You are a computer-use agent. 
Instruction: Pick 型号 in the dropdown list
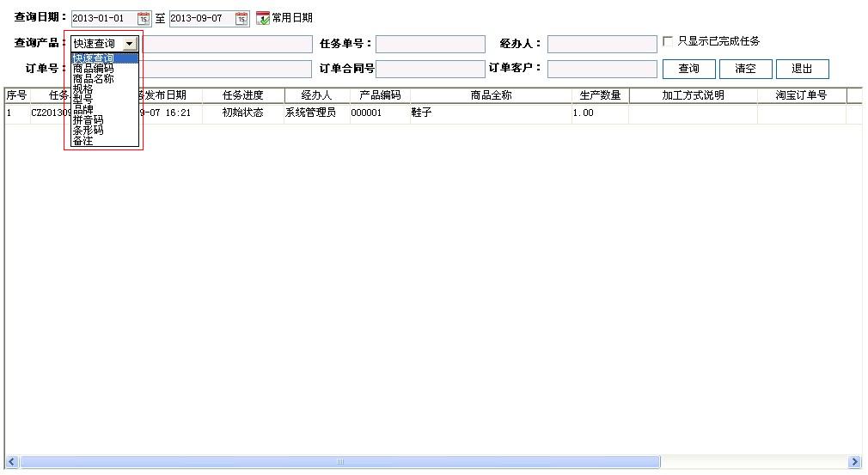click(x=105, y=100)
